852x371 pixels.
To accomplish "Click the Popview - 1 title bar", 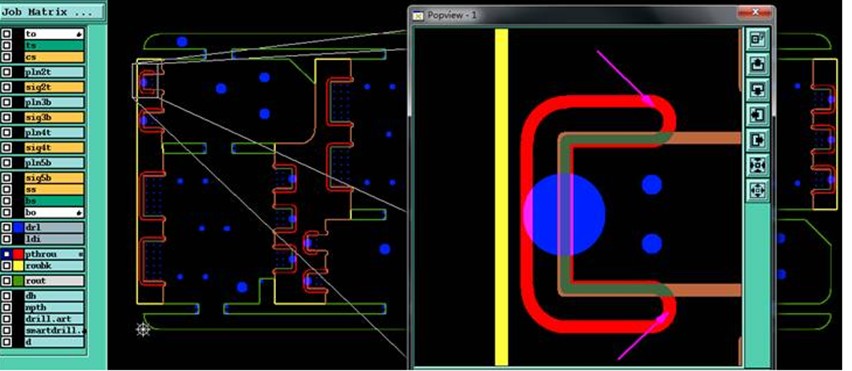I will click(x=576, y=15).
